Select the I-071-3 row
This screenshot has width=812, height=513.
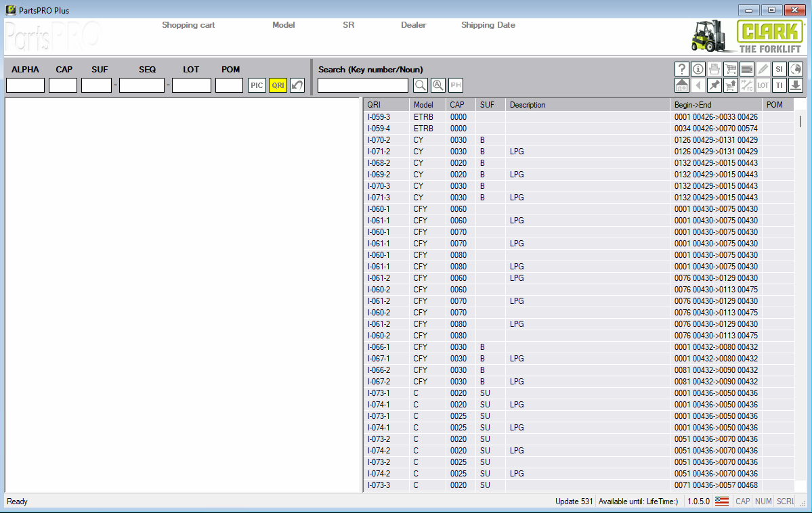pyautogui.click(x=578, y=197)
